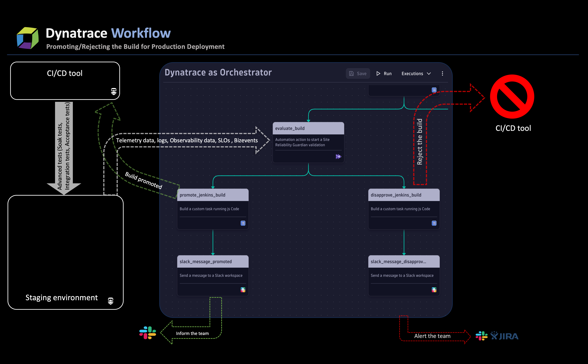Screen dimensions: 588x364
Task: Select the JIRA logo at bottom right
Action: coord(504,336)
